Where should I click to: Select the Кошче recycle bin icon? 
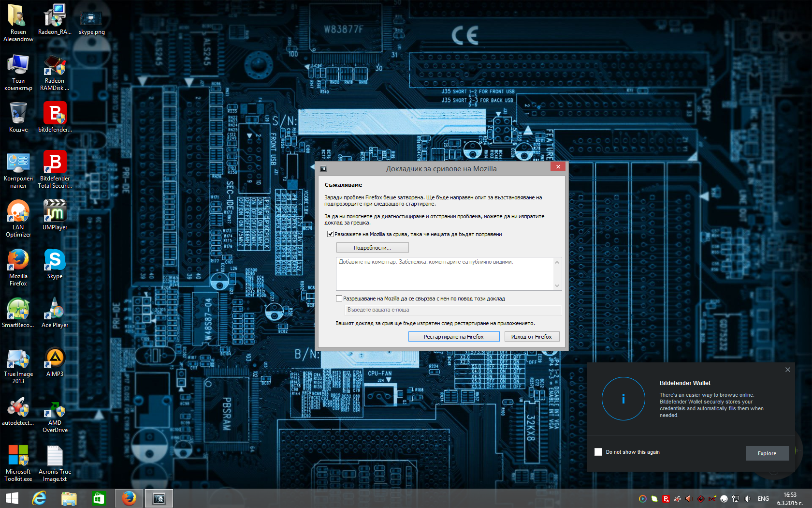[18, 117]
